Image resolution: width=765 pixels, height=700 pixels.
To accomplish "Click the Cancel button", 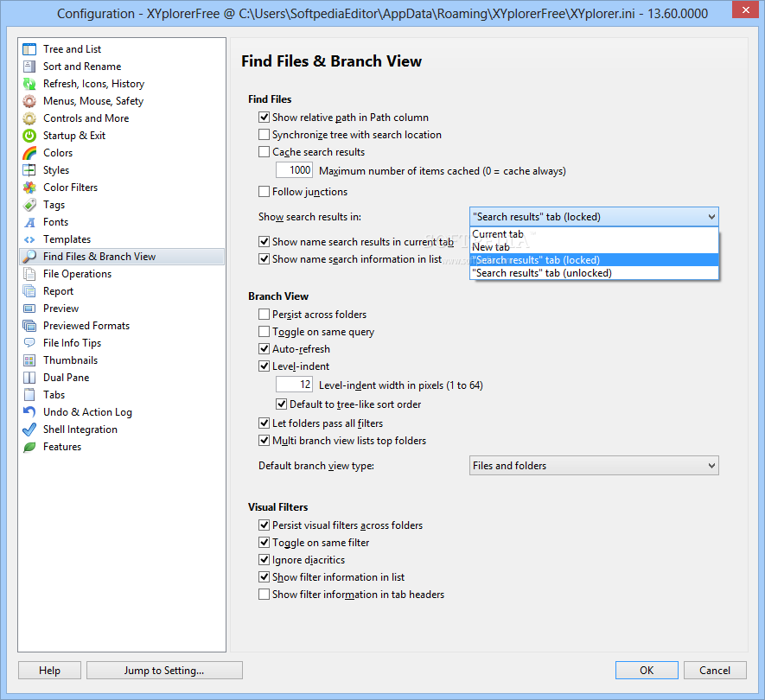I will point(715,671).
